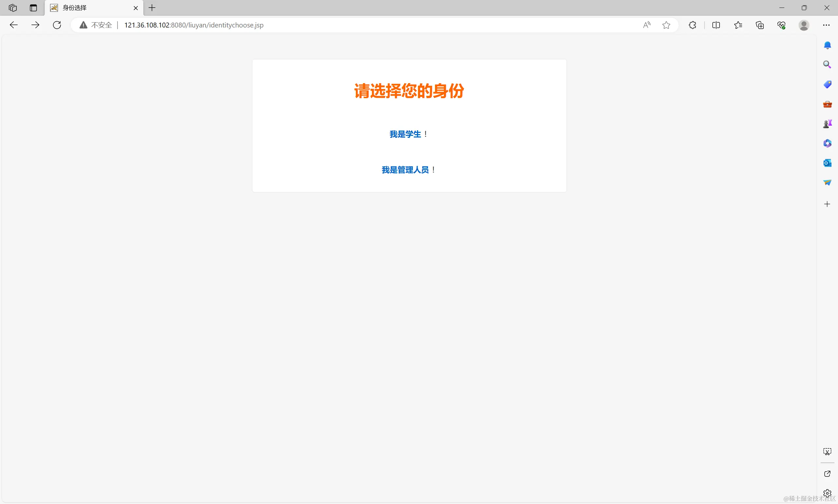Launch the screenshot capture tool in sidebar
The height and width of the screenshot is (504, 838).
point(827,451)
